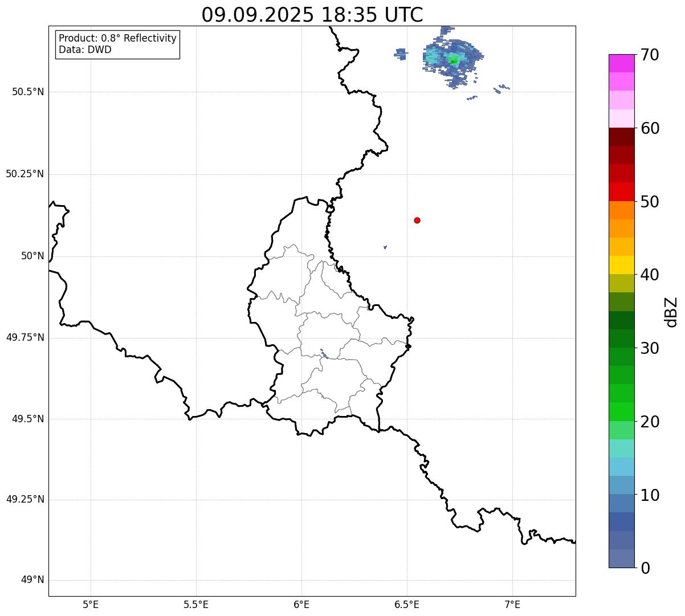685x616 pixels.
Task: Click the 50 tick on the colorbar
Action: (x=650, y=202)
